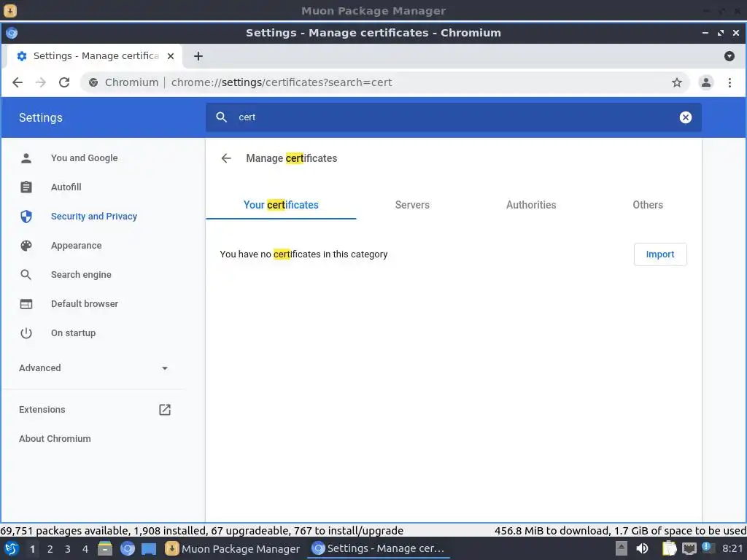This screenshot has height=560, width=747.
Task: Open the update notification icon in the tray
Action: (x=707, y=548)
